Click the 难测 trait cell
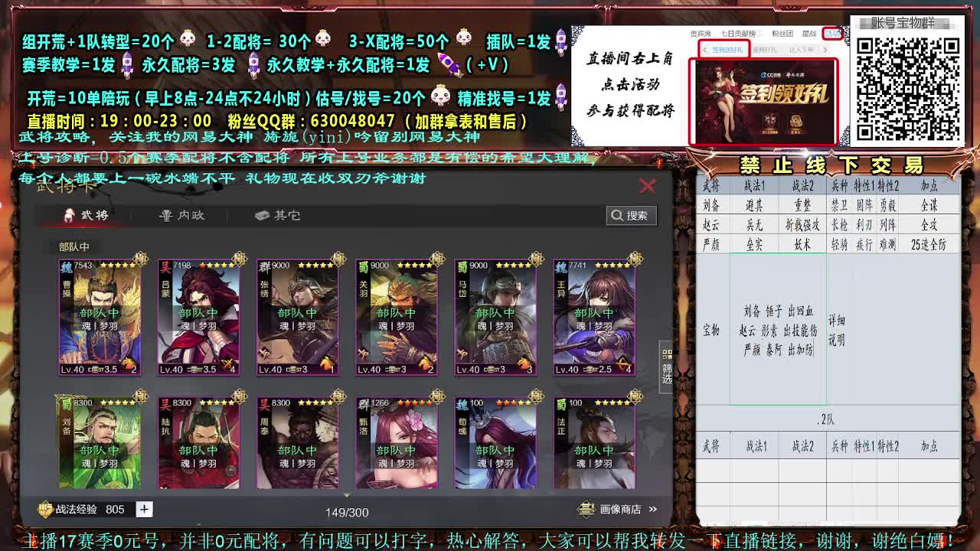The height and width of the screenshot is (551, 980). point(888,245)
